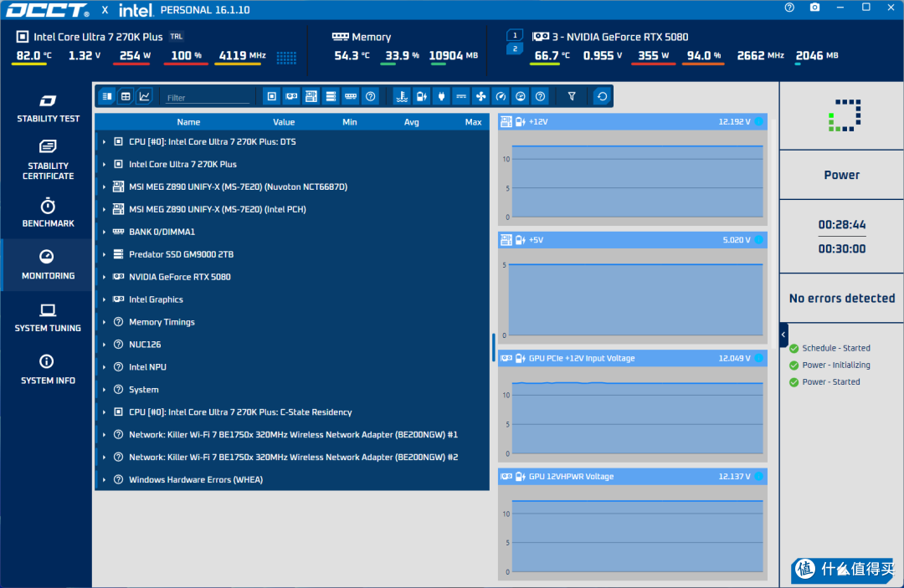The width and height of the screenshot is (904, 588).
Task: Expand CPU [#0] DTS sensor group
Action: click(x=105, y=141)
